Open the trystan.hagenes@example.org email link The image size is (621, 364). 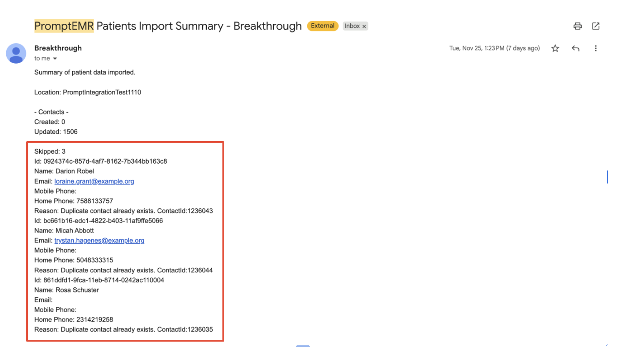99,240
